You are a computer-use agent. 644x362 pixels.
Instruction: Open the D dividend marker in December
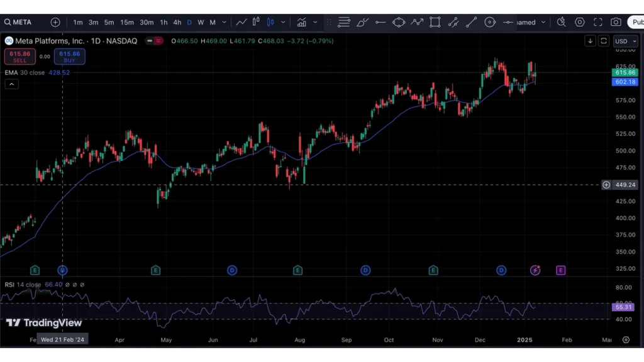pos(501,270)
